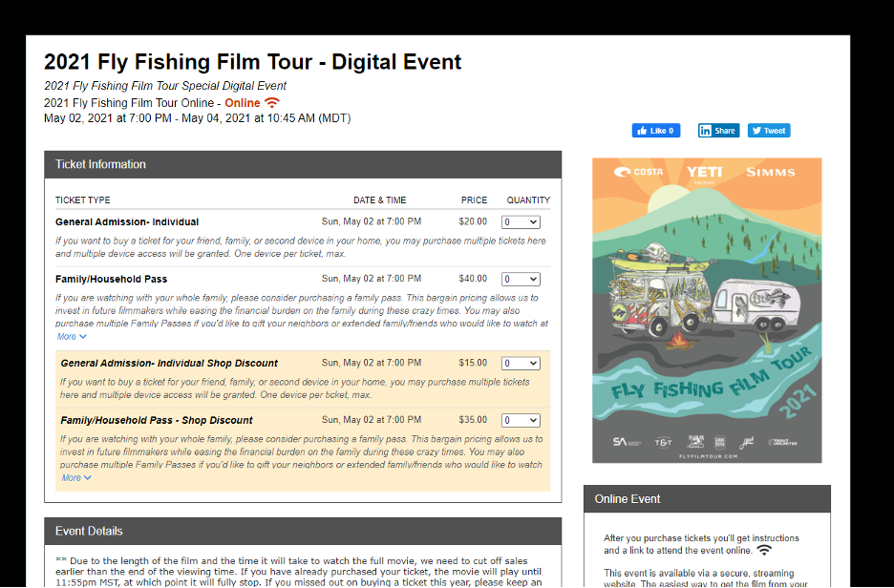Viewport: 894px width, 588px height.
Task: Click the event date range text
Action: click(198, 118)
